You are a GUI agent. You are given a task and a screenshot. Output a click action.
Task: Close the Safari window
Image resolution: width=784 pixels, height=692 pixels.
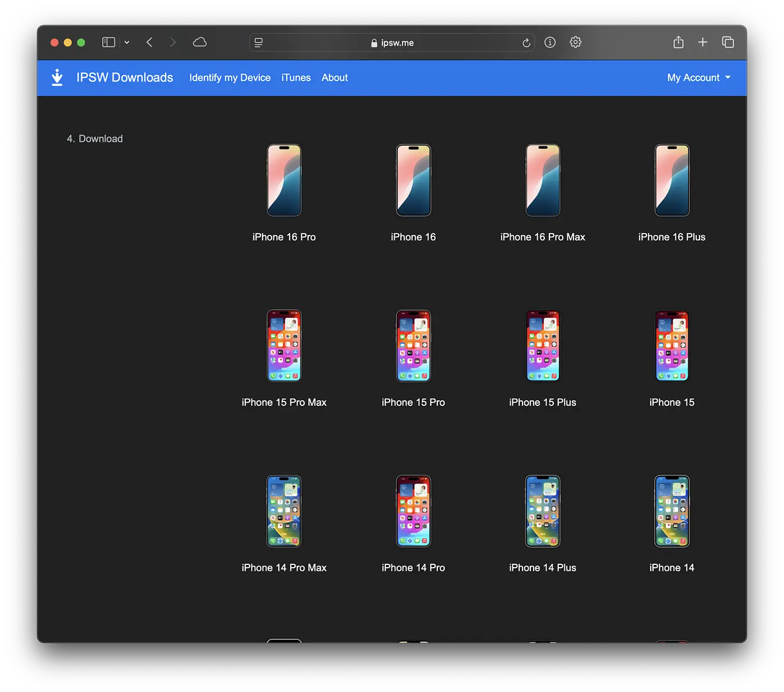click(54, 43)
